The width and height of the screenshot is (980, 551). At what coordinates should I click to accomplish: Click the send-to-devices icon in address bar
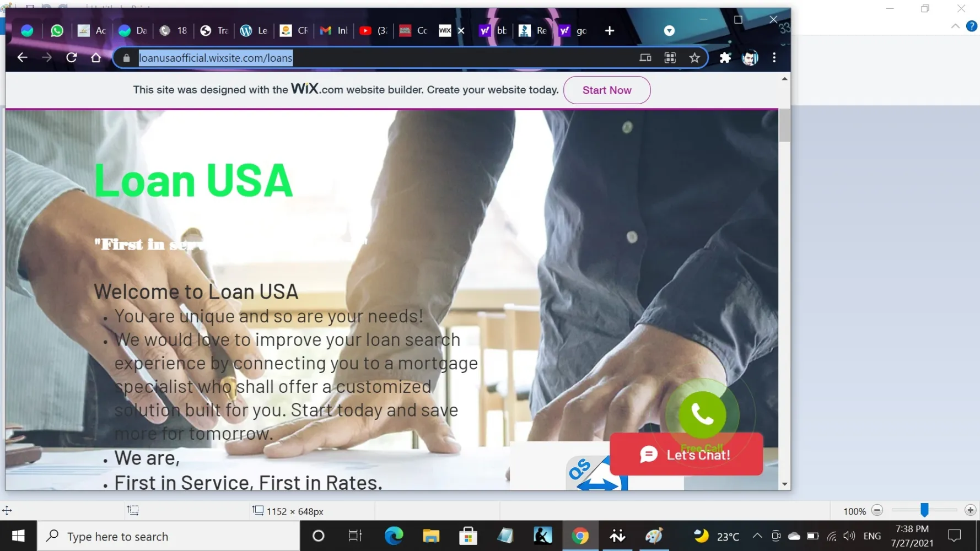point(645,57)
